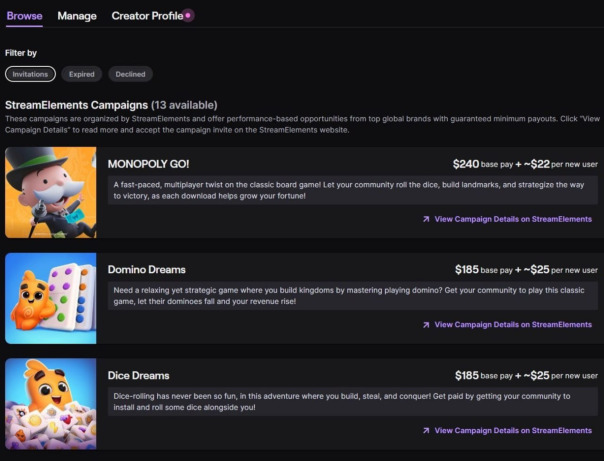Open the Creator Profile tab
Viewport: 604px width, 461px height.
tap(147, 16)
